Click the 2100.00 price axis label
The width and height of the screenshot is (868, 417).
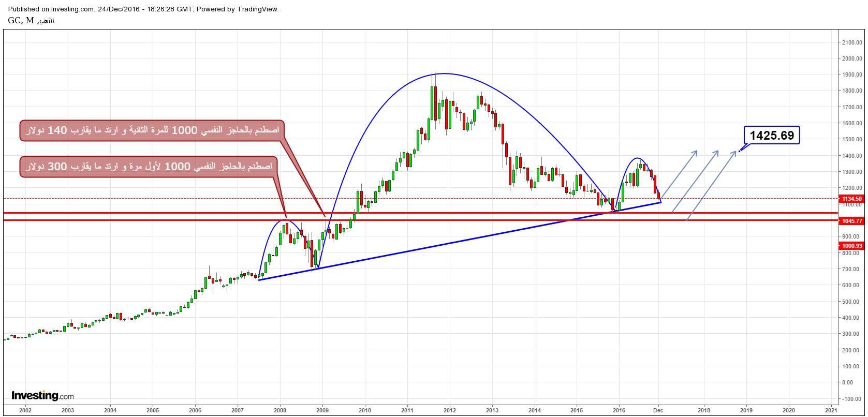[x=851, y=42]
